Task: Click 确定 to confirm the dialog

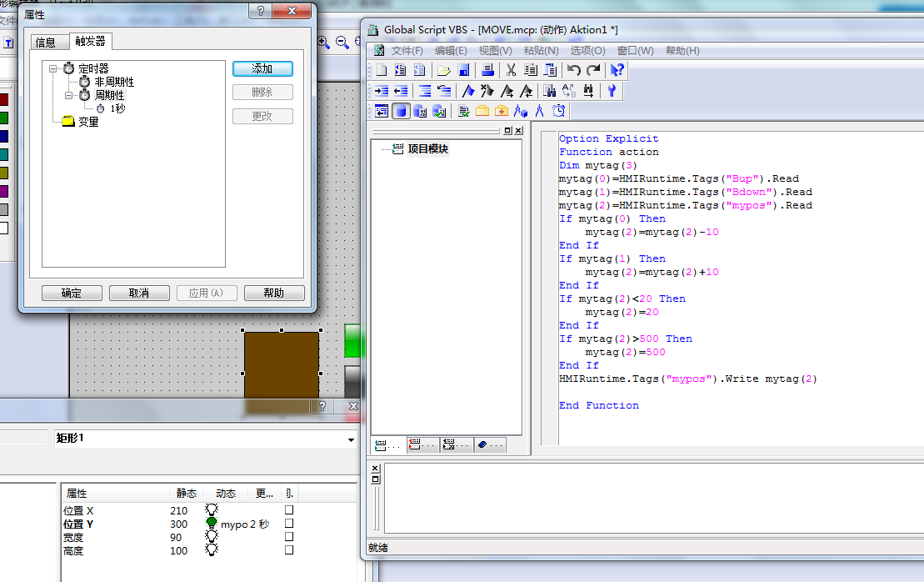Action: tap(72, 293)
